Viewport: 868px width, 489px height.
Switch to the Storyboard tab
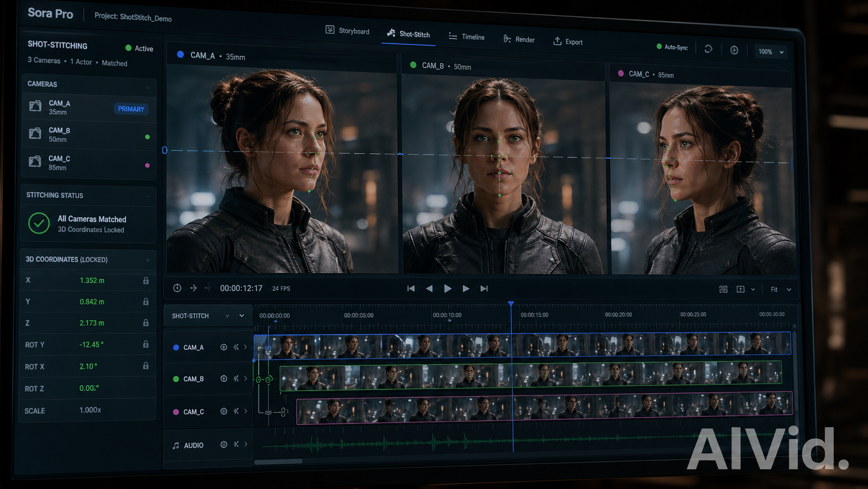click(347, 31)
